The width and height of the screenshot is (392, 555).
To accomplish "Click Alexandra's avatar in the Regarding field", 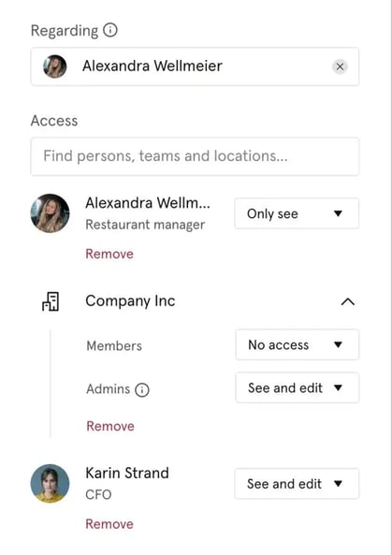I will click(x=55, y=66).
